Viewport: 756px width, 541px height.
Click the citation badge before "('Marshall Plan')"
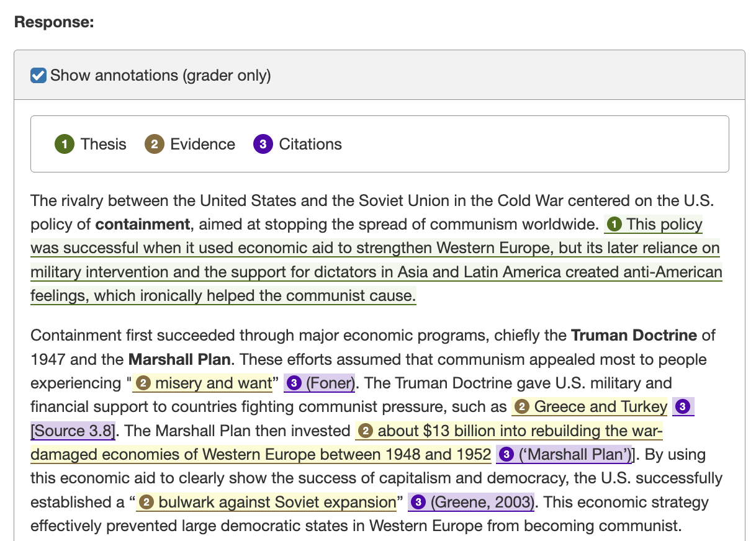pyautogui.click(x=506, y=455)
